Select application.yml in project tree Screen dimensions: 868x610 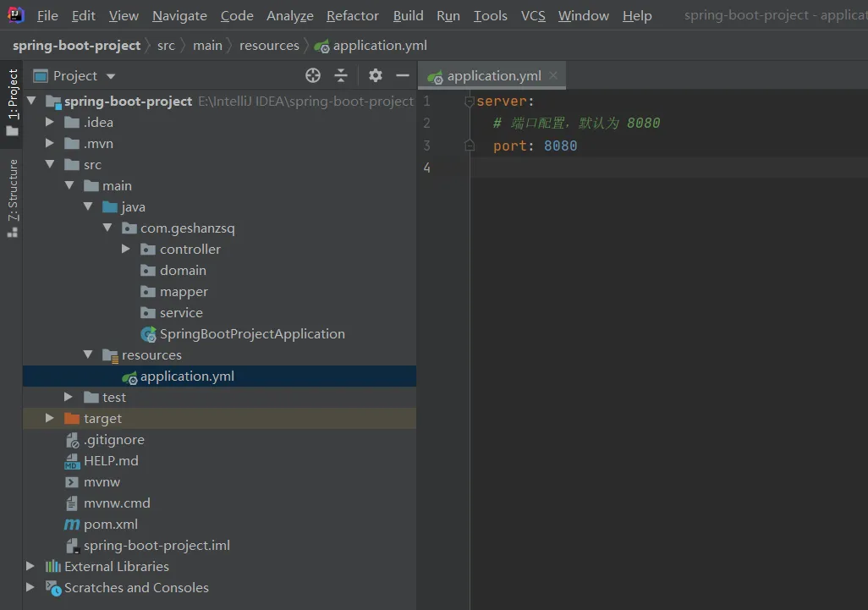220,376
